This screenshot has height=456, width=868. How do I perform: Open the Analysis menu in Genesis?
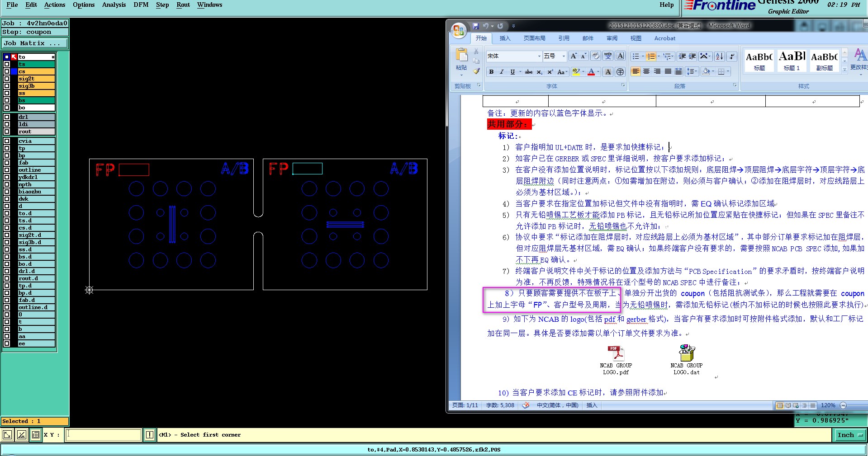tap(114, 5)
